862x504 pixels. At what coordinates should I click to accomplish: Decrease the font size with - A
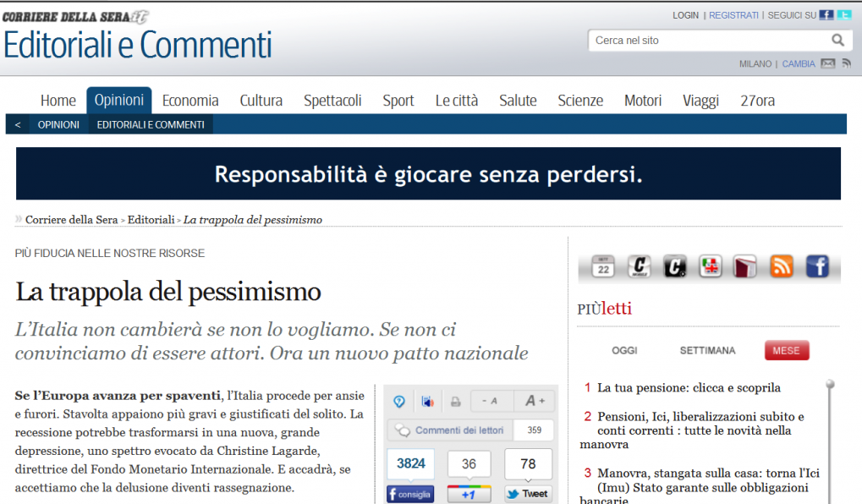[492, 401]
